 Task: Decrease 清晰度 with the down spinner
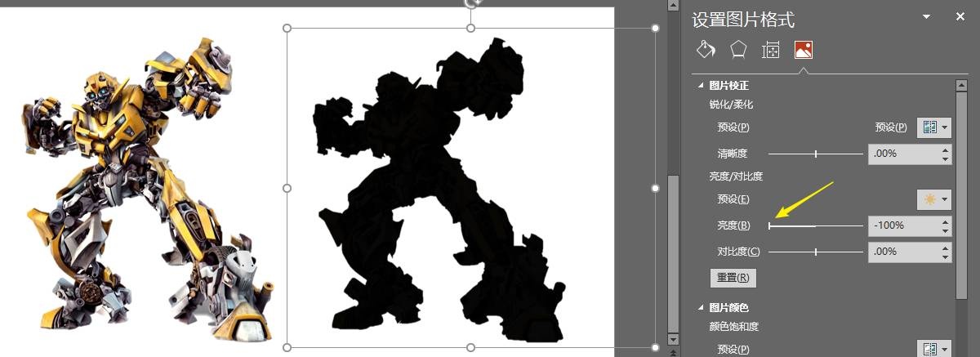[946, 158]
